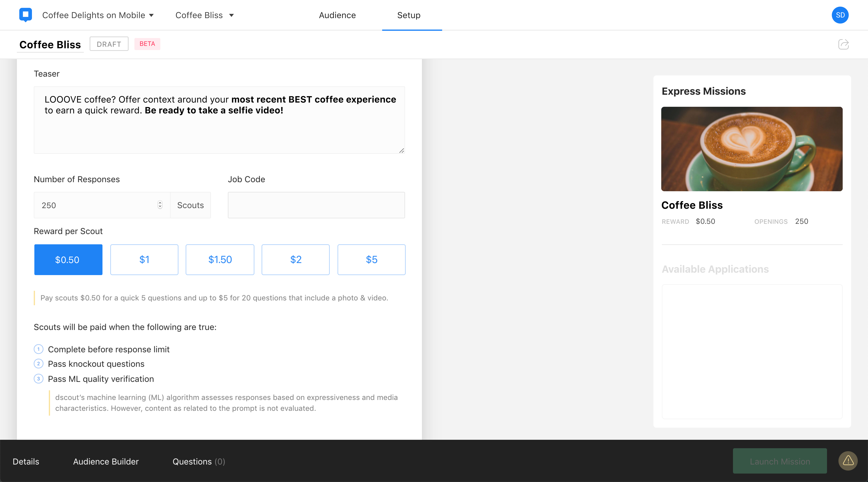
Task: Click the Coffee Bliss preview card title
Action: pyautogui.click(x=692, y=205)
